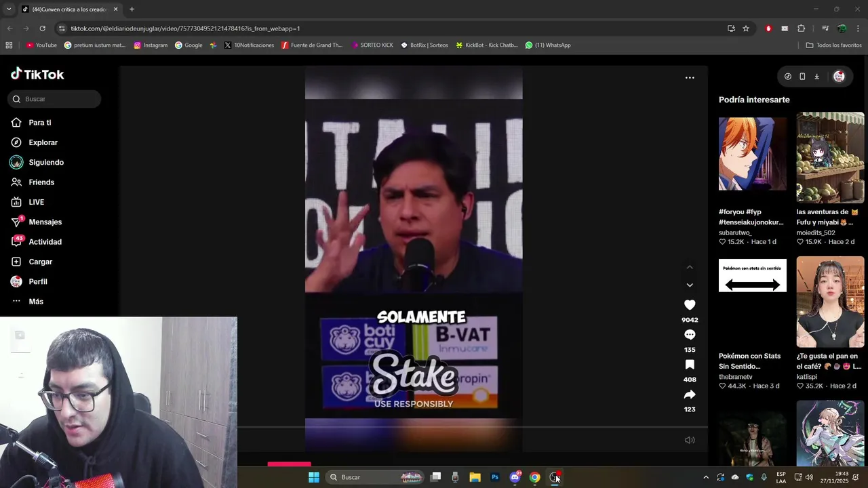Open the Chrome extensions puzzle icon
This screenshot has height=488, width=868.
click(801, 28)
